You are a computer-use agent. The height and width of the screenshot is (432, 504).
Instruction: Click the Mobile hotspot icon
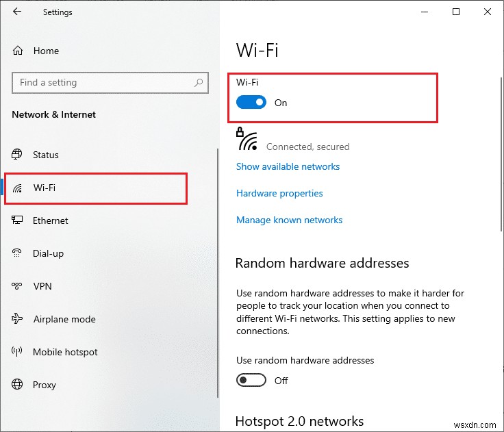click(18, 352)
